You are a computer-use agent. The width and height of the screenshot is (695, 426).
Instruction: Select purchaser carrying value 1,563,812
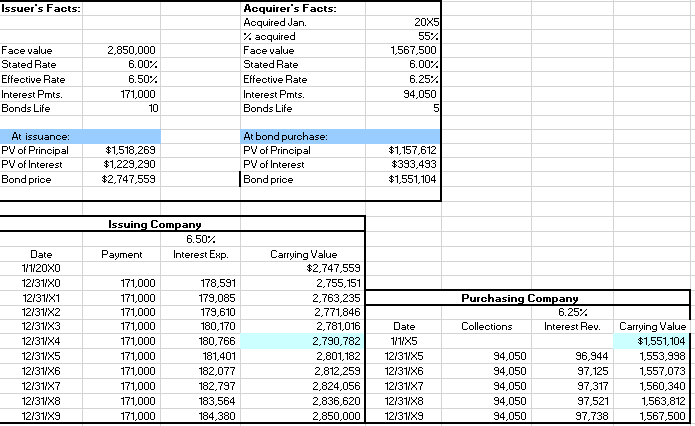663,401
